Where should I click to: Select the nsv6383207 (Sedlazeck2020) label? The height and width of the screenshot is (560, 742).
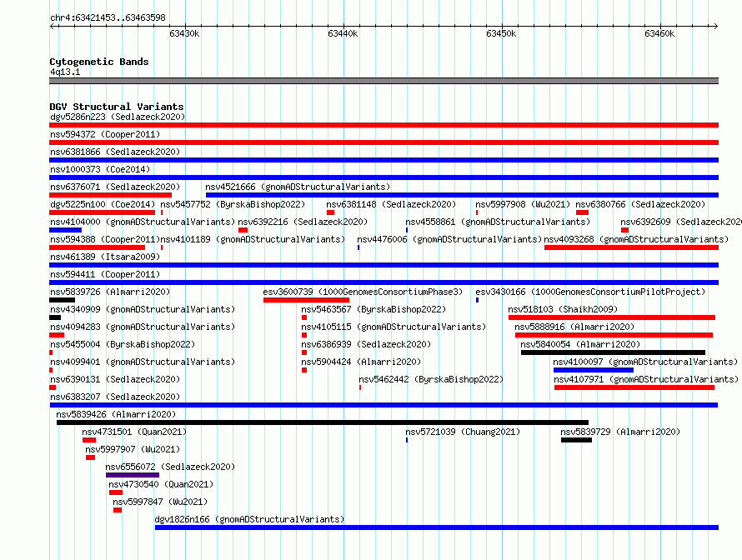[115, 397]
